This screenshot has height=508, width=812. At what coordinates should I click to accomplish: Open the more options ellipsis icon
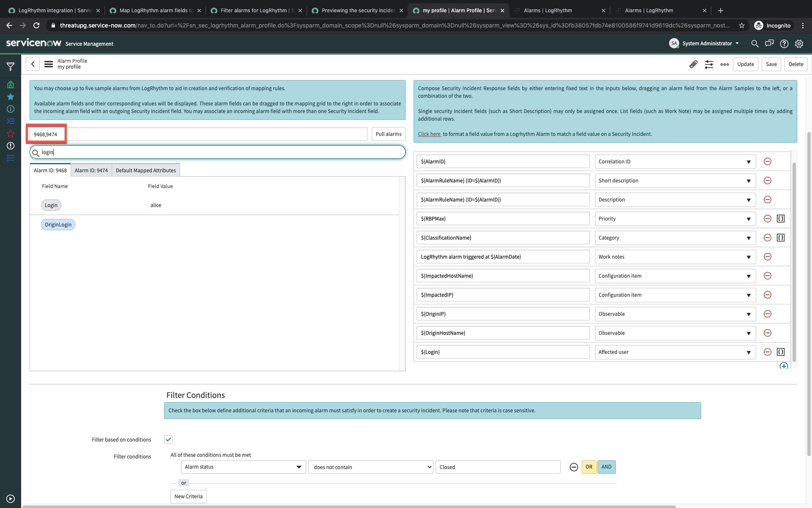tap(724, 64)
